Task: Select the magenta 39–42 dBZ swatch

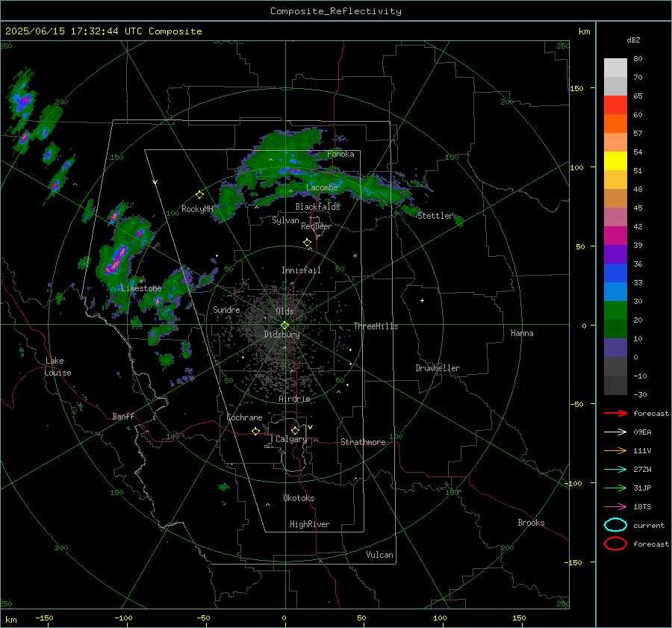Action: pos(615,235)
